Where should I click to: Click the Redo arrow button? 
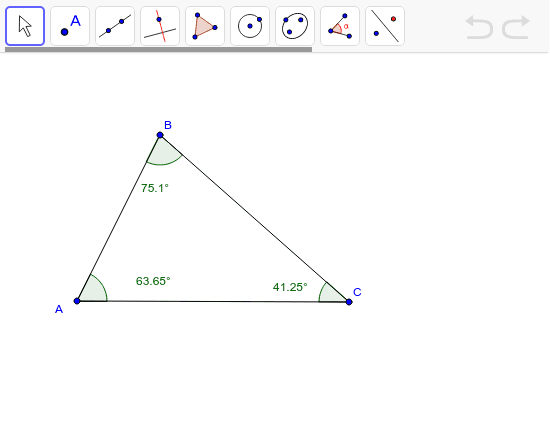click(x=516, y=27)
